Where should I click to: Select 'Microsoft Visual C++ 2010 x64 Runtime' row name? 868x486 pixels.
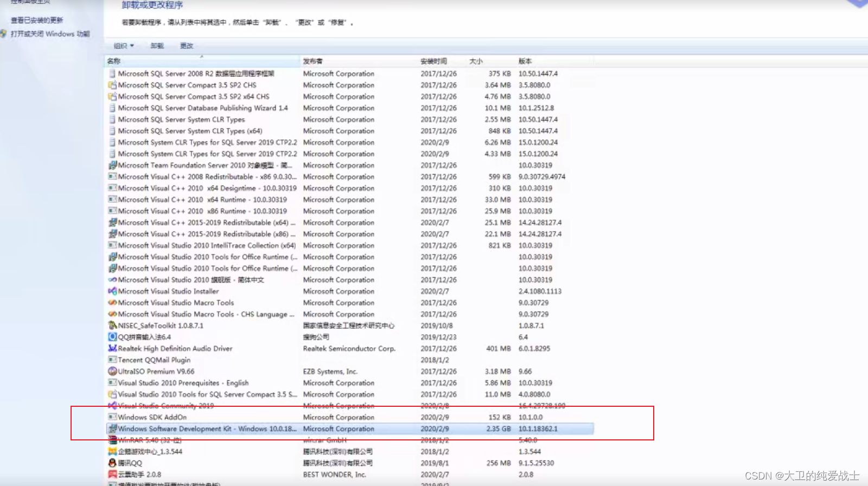[x=202, y=200]
